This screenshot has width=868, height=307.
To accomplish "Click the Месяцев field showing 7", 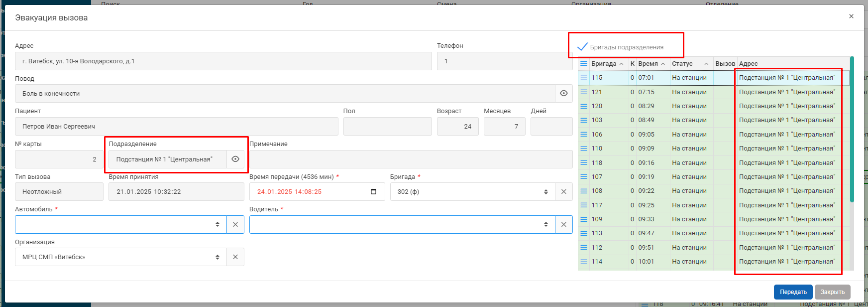I will [x=505, y=127].
